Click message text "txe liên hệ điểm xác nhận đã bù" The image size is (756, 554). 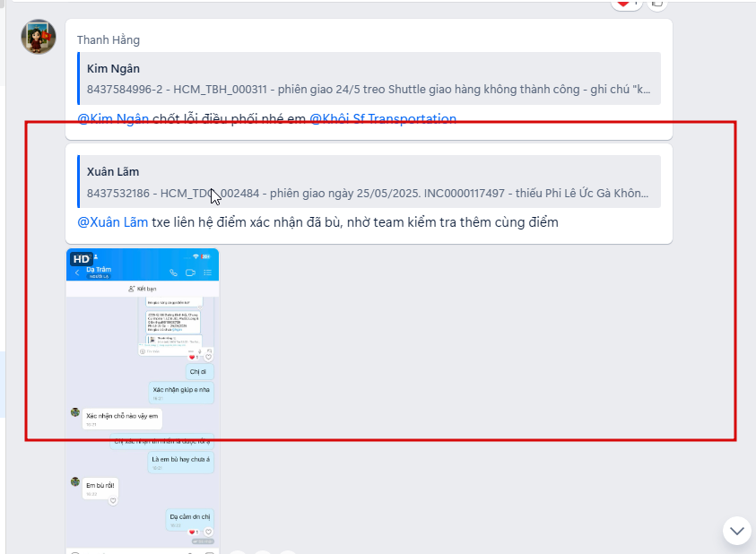(246, 222)
